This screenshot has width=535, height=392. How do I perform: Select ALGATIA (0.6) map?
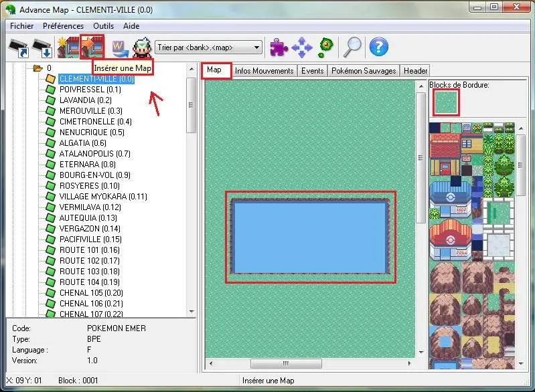pos(82,143)
